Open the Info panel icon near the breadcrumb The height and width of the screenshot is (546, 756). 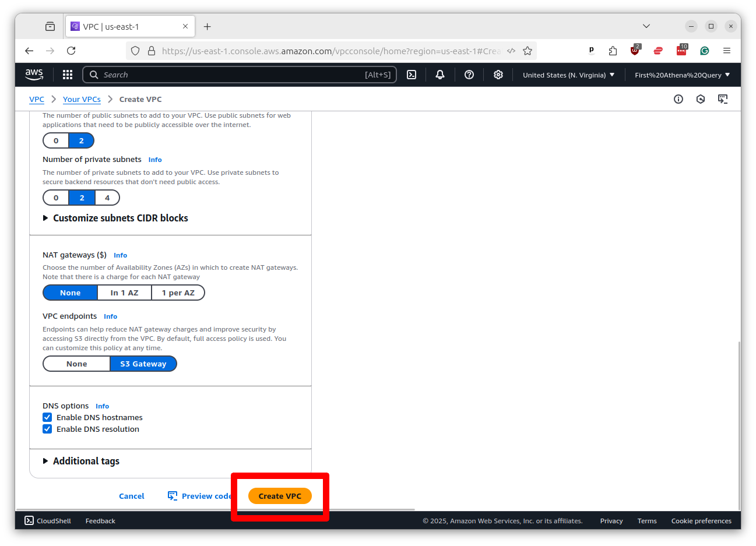click(x=678, y=99)
